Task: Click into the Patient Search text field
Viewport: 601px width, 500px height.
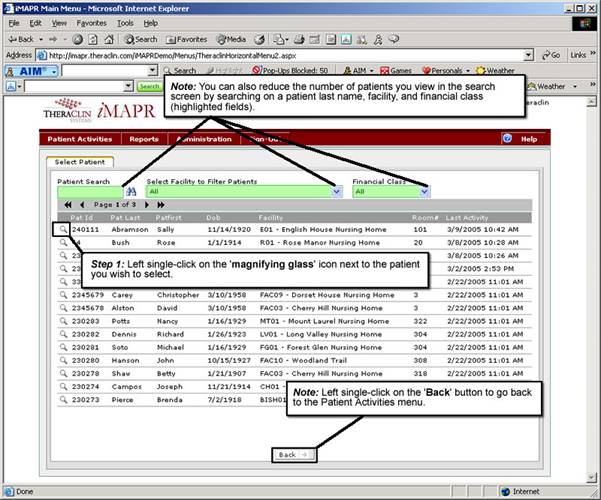Action: (x=89, y=191)
